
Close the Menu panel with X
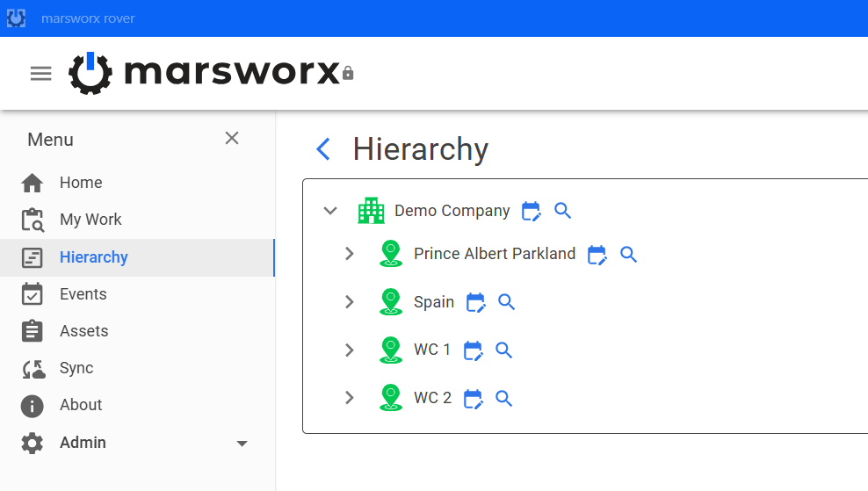(x=232, y=138)
